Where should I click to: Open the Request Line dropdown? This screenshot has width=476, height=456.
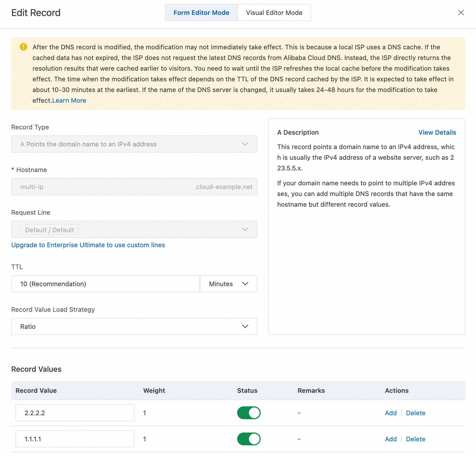click(134, 229)
